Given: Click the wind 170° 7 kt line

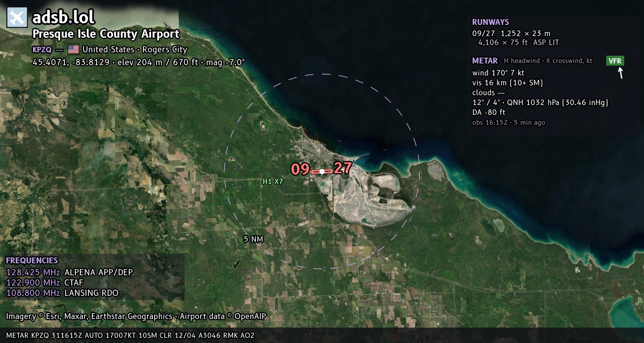Looking at the screenshot, I should 498,73.
